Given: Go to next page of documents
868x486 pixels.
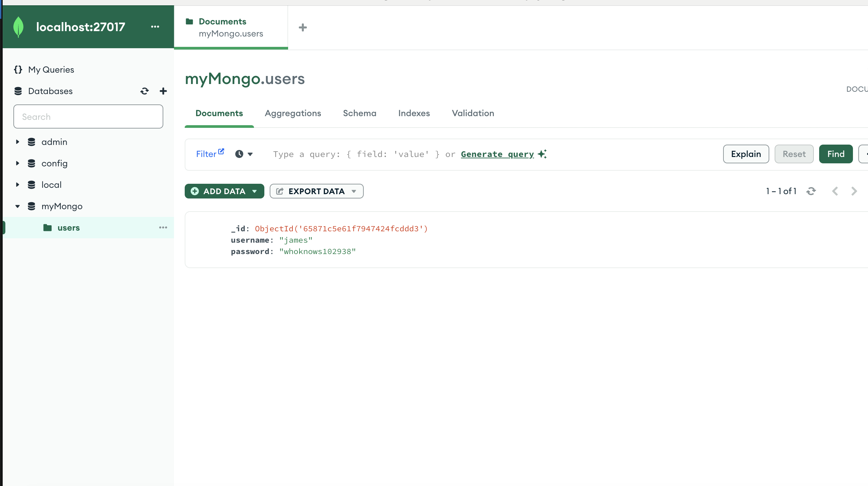Looking at the screenshot, I should point(854,191).
